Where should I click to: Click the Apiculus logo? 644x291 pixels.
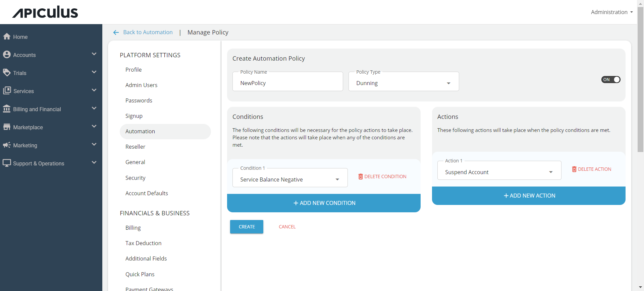click(45, 12)
